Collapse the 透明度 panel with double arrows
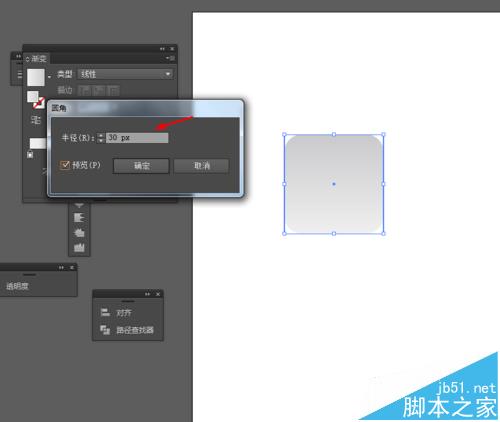 click(61, 267)
